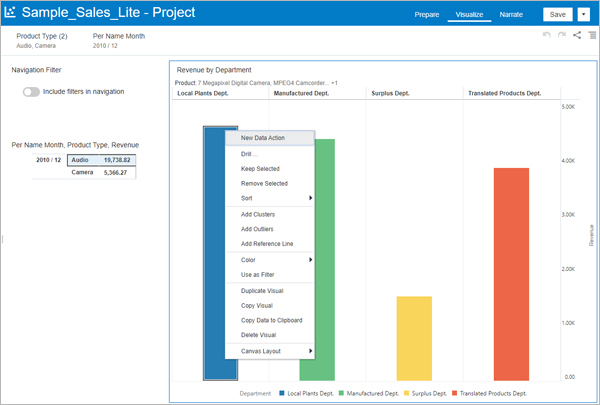Redo the last edit
Screen dimensions: 600x405
tap(562, 35)
